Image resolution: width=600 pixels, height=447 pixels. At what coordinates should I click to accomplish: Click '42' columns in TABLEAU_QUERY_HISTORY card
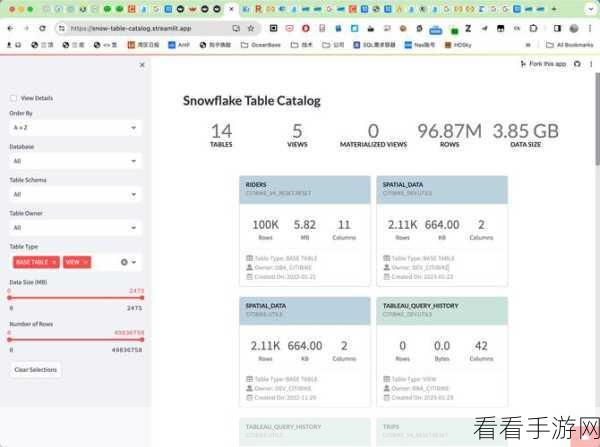pyautogui.click(x=481, y=346)
